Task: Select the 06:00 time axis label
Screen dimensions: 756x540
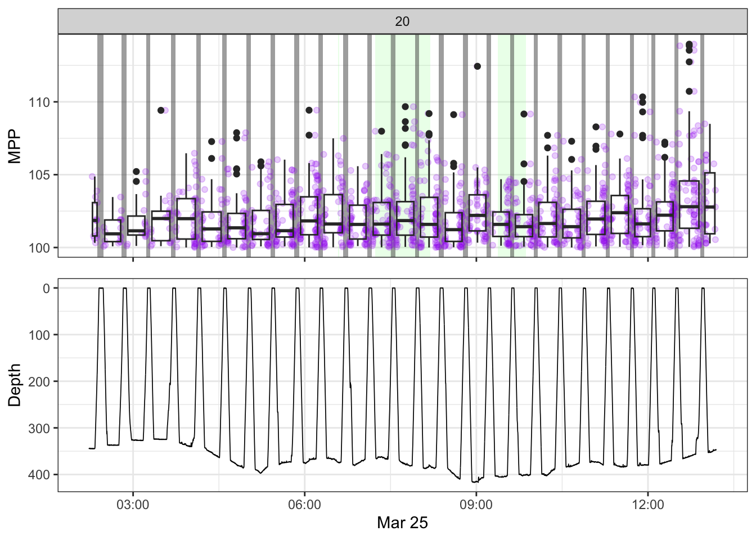Action: (x=304, y=505)
